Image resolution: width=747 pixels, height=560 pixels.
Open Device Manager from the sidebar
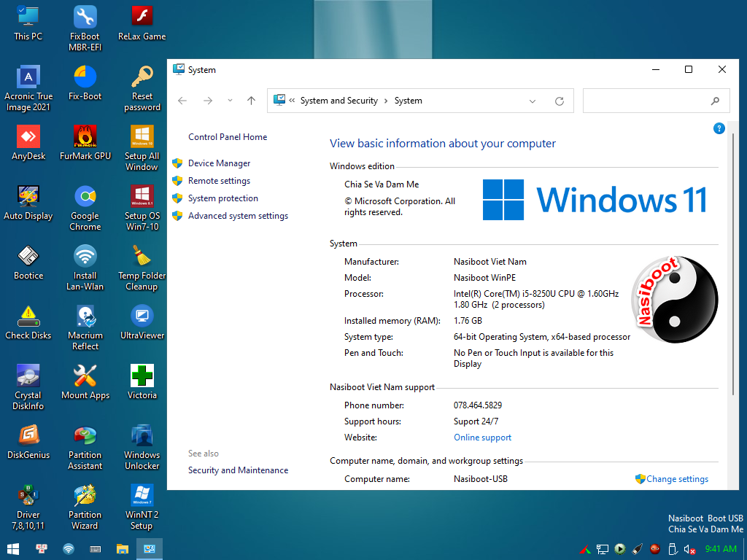219,163
